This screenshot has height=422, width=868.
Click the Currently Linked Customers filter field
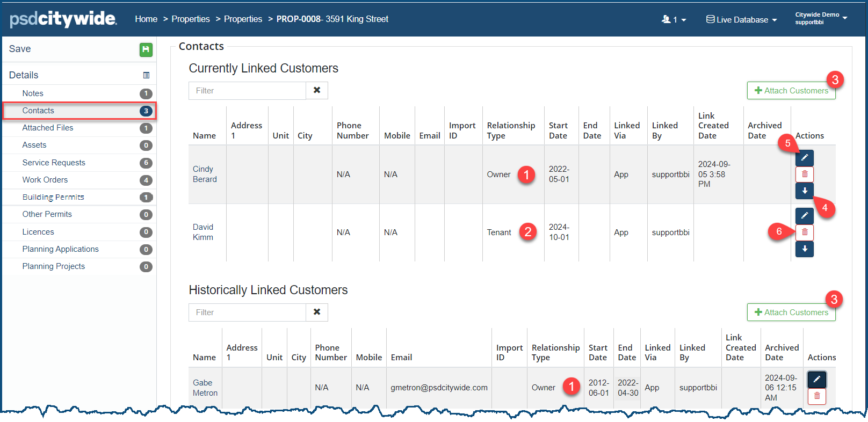coord(247,91)
